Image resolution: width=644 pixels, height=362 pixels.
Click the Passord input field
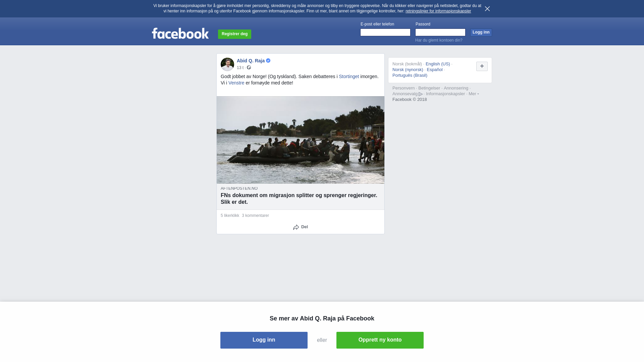440,32
